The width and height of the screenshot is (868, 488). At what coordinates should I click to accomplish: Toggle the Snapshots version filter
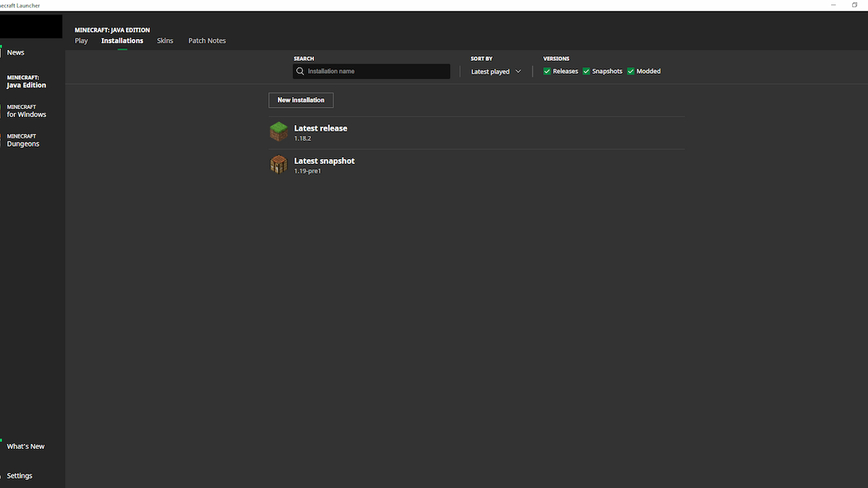coord(587,72)
